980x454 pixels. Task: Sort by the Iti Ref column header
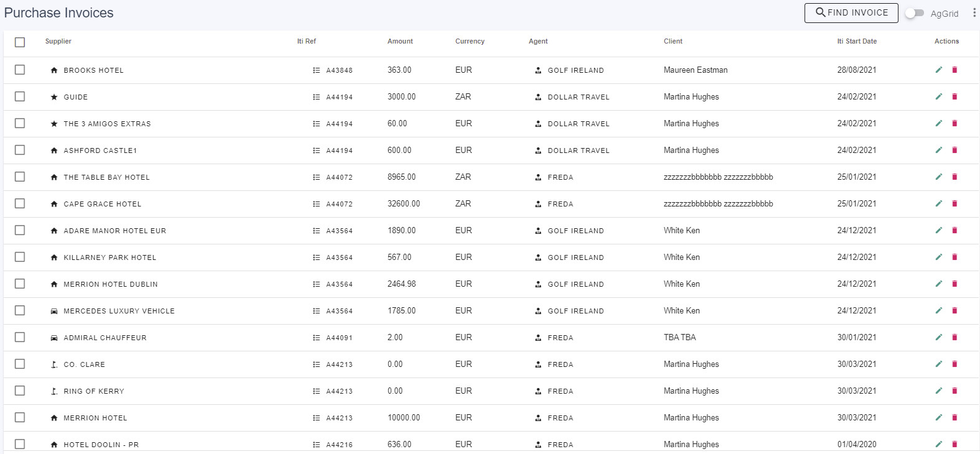tap(306, 41)
